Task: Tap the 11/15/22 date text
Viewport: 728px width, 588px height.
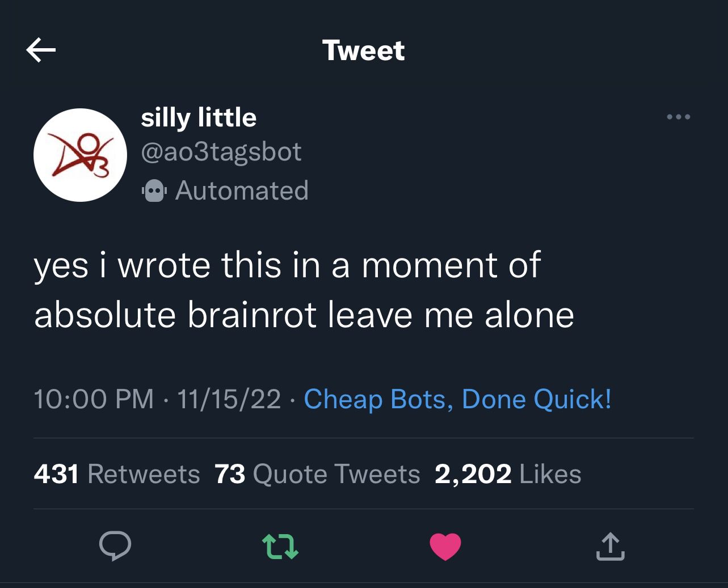Action: [229, 399]
